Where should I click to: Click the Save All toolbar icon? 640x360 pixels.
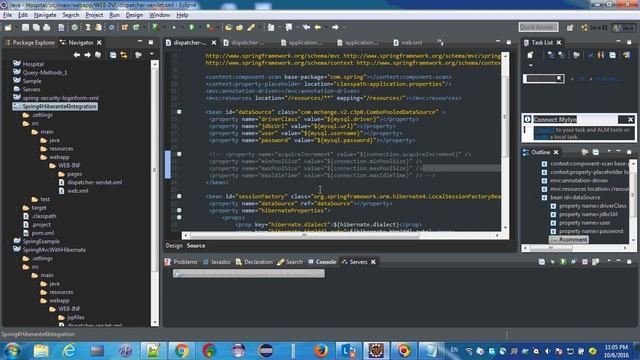click(36, 27)
